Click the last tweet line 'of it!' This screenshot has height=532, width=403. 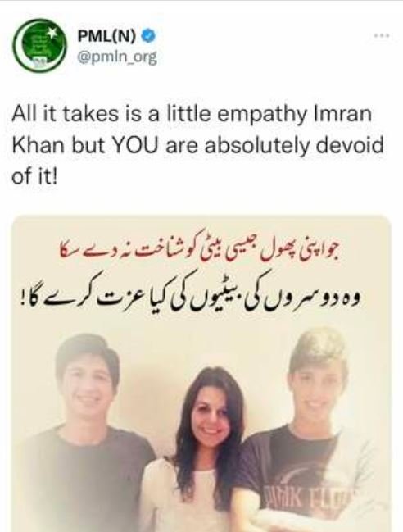[34, 176]
